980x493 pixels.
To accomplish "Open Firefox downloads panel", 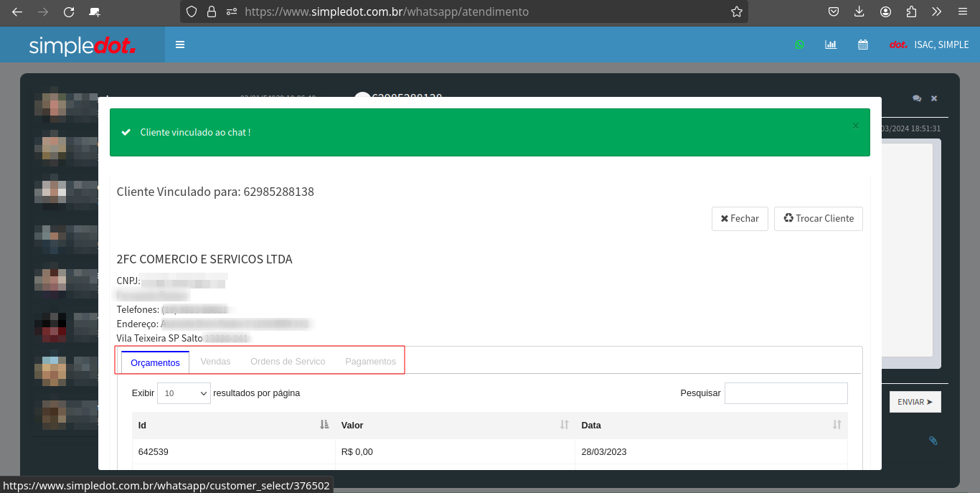I will pos(859,11).
